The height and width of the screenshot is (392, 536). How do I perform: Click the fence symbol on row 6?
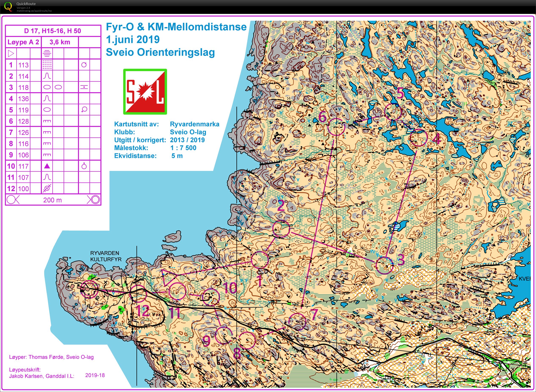[47, 121]
